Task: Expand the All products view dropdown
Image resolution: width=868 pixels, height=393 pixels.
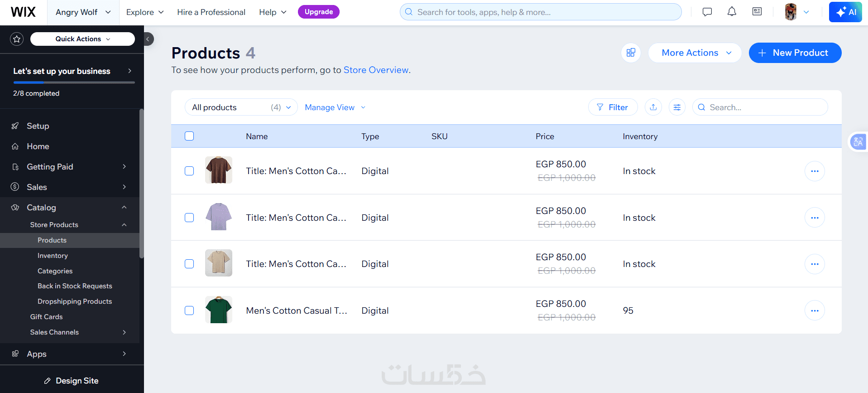Action: pos(241,107)
